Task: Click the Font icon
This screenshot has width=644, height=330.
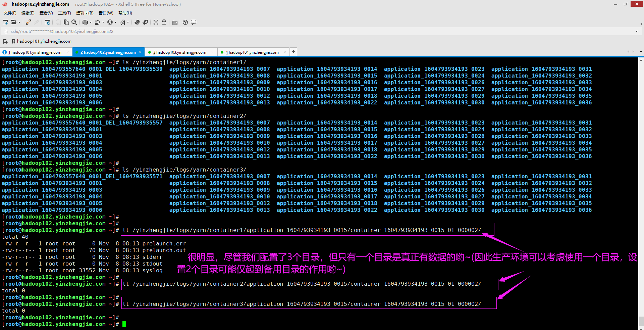Action: (122, 22)
